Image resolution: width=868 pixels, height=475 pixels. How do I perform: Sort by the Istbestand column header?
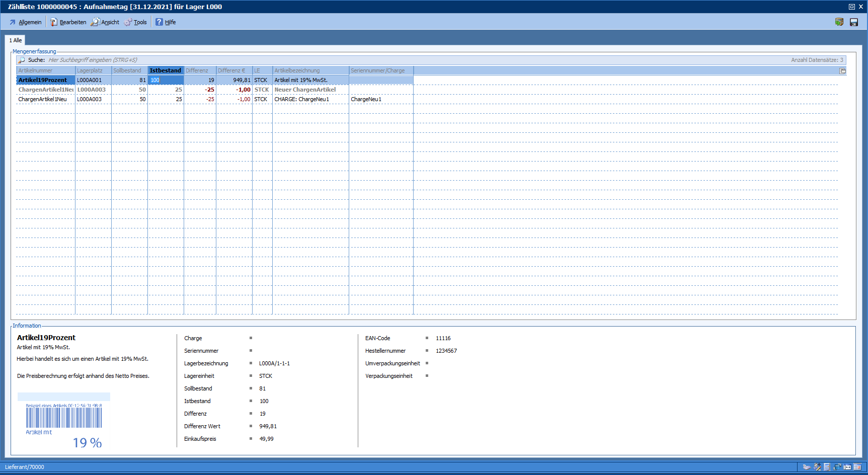coord(165,70)
